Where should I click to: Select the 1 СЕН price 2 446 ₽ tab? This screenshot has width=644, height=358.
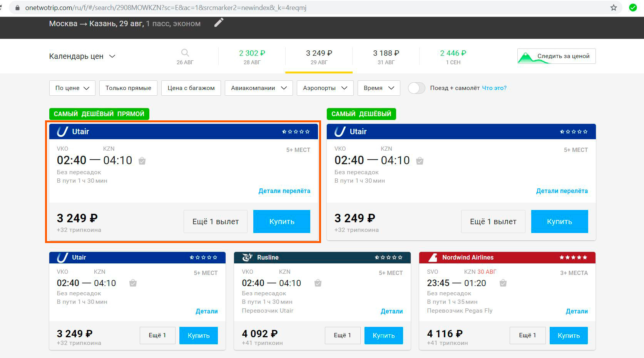click(453, 57)
